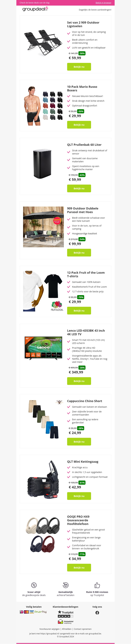Screen dimensions: 131x644
Task: Click the Cappuccino Chino Short title
Action: coord(84,401)
